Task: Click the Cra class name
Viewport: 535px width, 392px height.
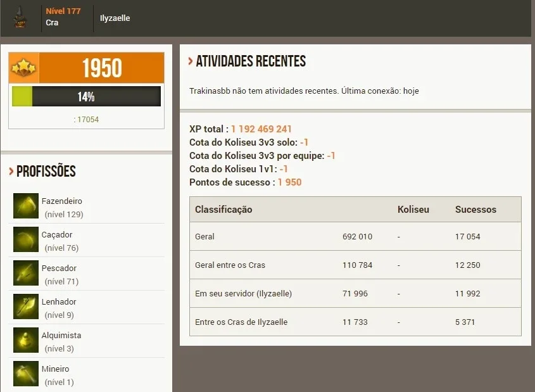Action: pos(52,23)
